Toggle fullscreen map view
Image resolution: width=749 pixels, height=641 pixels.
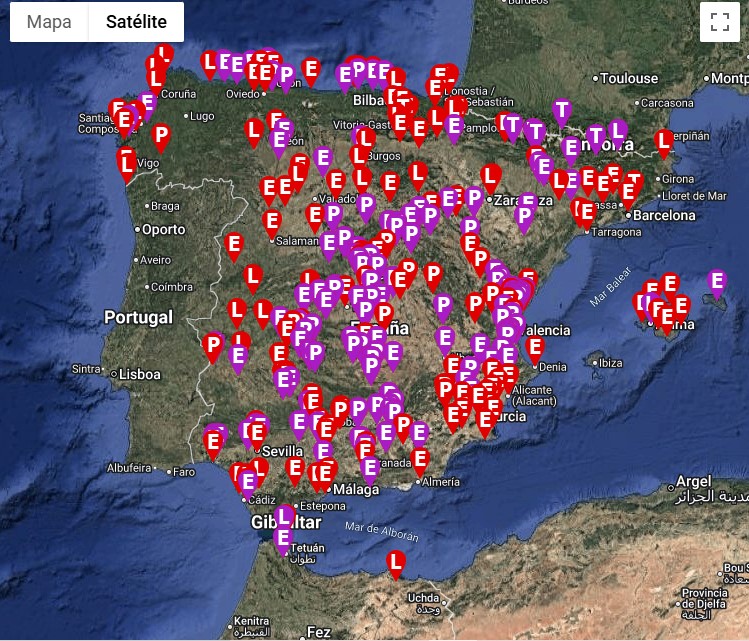click(719, 23)
